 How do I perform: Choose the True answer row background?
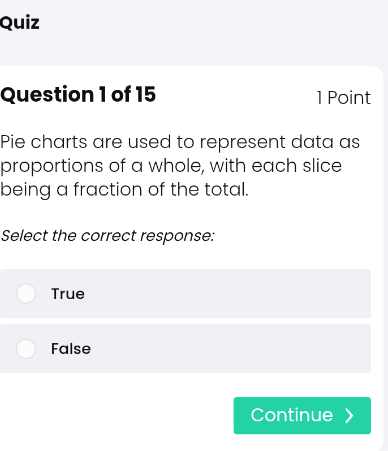coord(185,294)
